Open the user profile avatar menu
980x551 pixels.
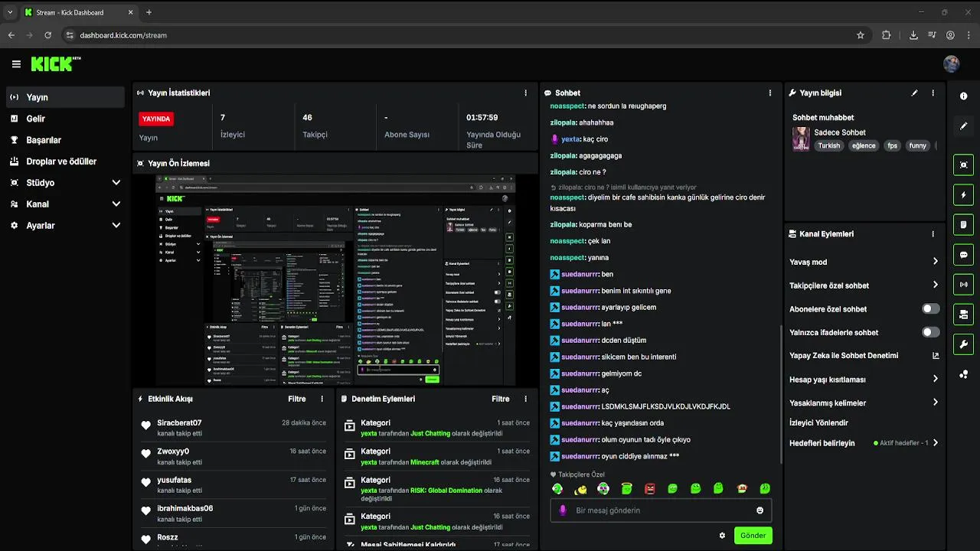point(952,64)
